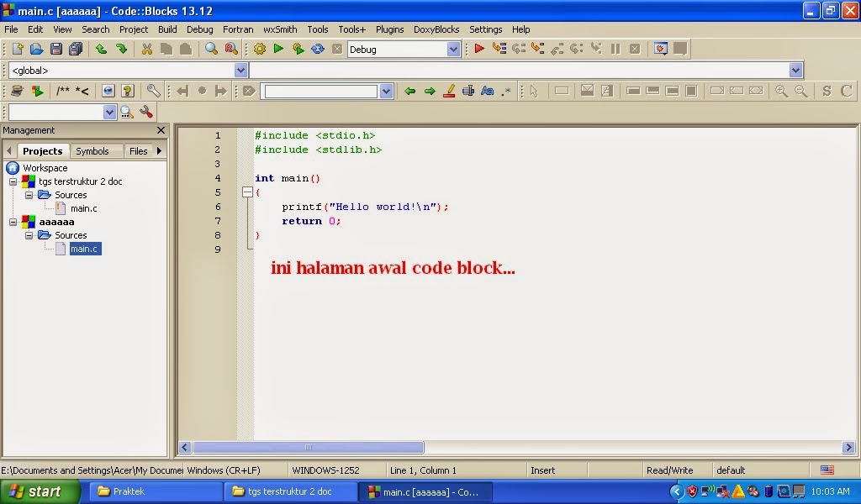Insert a DoxyBlocks line comment
The height and width of the screenshot is (504, 861).
click(82, 91)
